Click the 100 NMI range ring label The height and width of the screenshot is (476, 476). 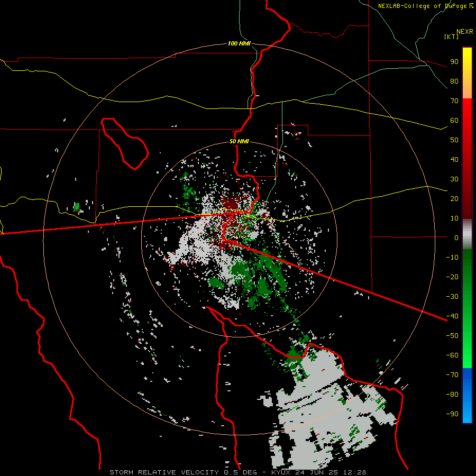point(239,43)
